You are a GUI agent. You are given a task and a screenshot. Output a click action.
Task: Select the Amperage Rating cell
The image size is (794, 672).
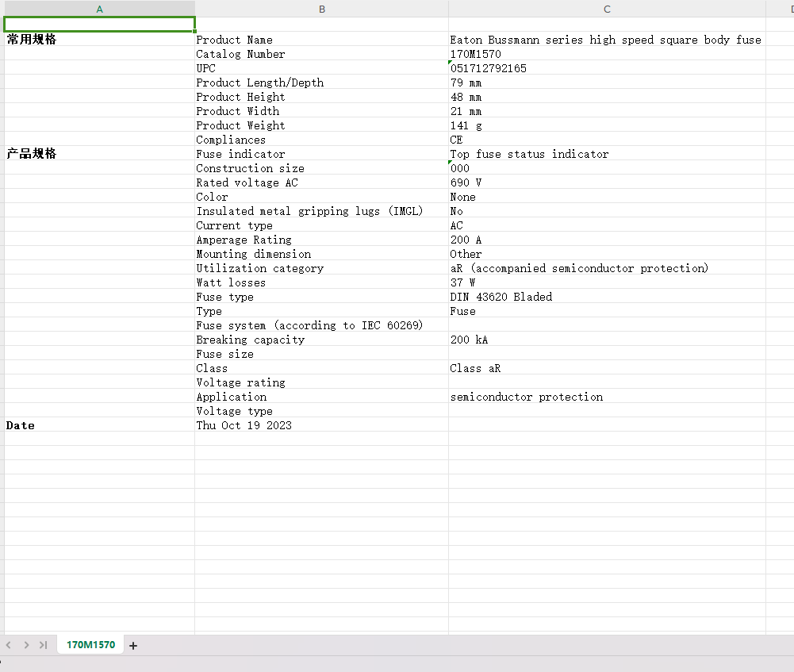321,240
